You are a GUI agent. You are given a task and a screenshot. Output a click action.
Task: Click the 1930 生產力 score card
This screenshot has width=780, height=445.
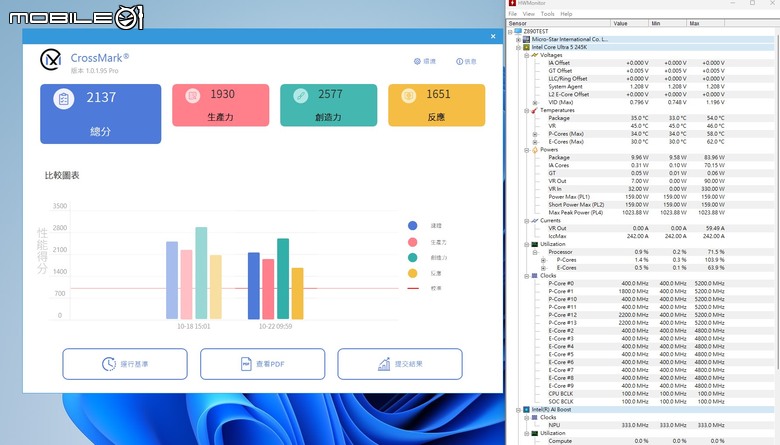coord(220,105)
